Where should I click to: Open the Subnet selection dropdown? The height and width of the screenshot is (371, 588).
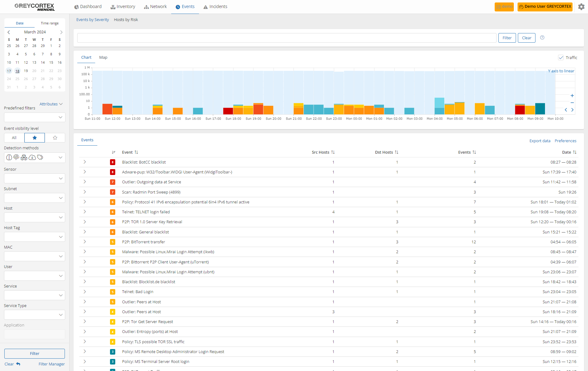coord(34,198)
